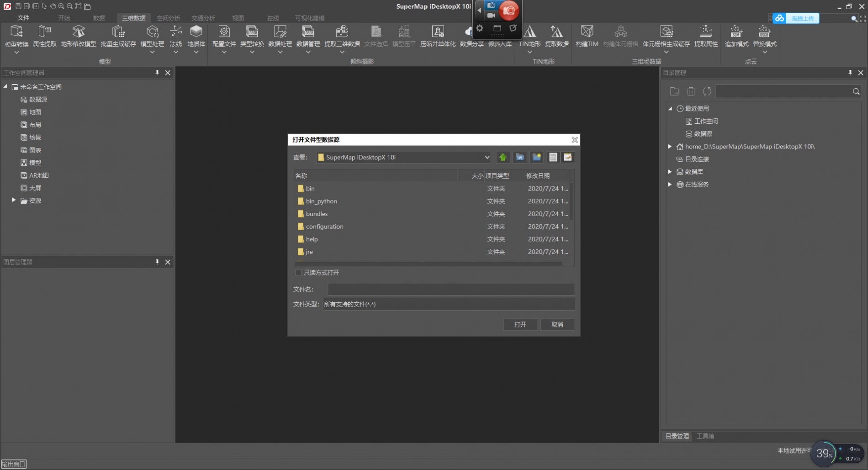Click the home folder icon in dialog

tap(520, 157)
